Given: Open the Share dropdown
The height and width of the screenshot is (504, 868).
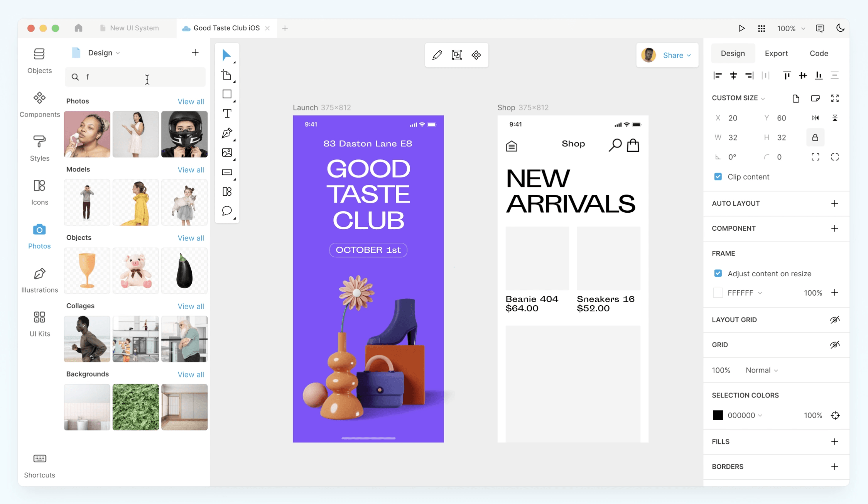Looking at the screenshot, I should pos(677,55).
